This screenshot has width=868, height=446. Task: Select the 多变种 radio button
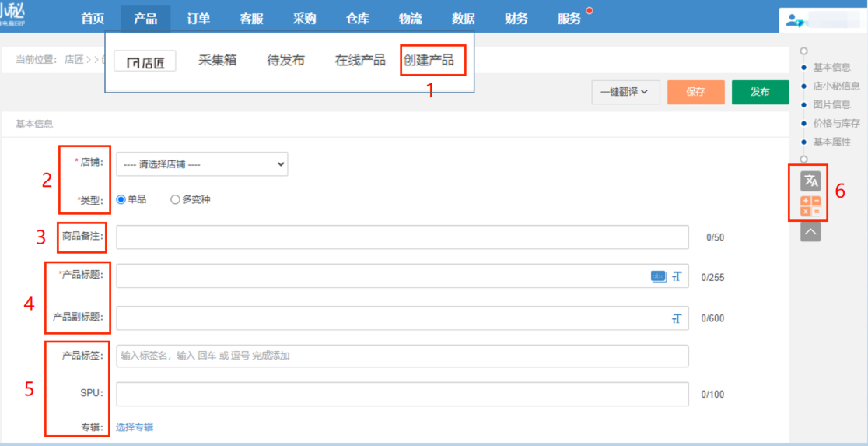[175, 199]
